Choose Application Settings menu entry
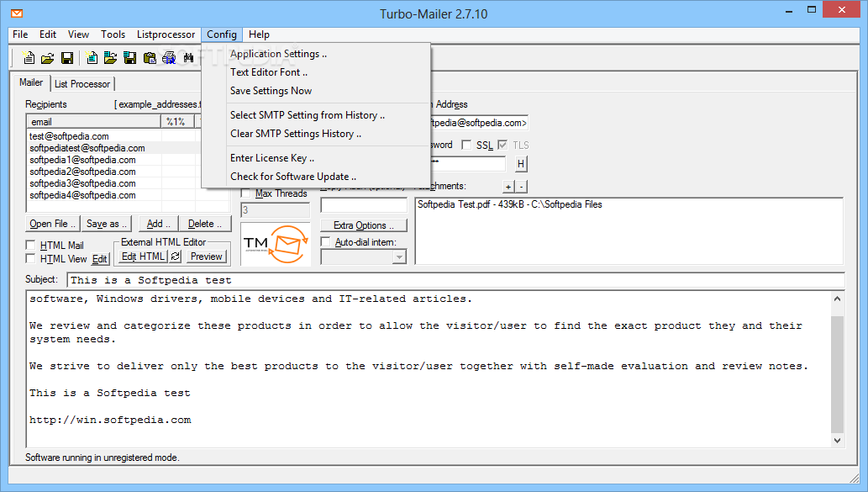 click(316, 54)
